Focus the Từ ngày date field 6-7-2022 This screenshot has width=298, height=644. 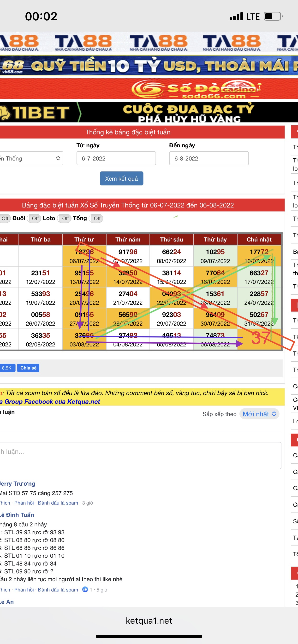(116, 158)
